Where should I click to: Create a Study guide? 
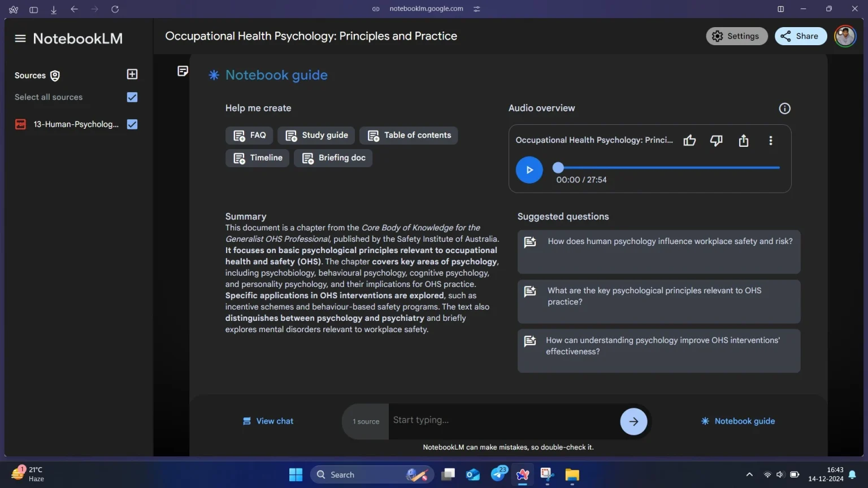[x=316, y=136]
